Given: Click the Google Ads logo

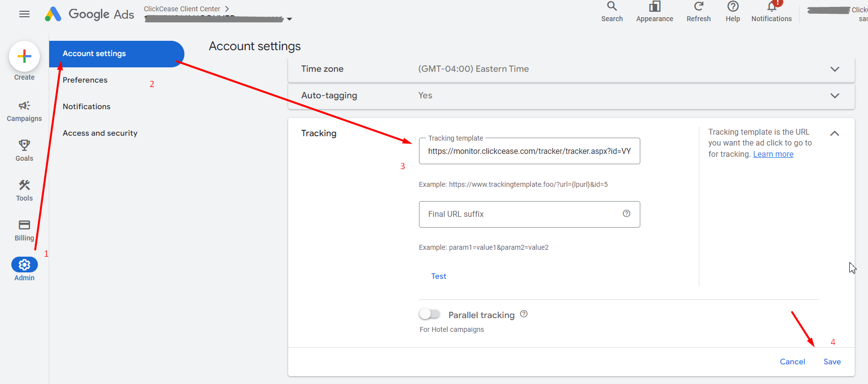Looking at the screenshot, I should coord(90,14).
